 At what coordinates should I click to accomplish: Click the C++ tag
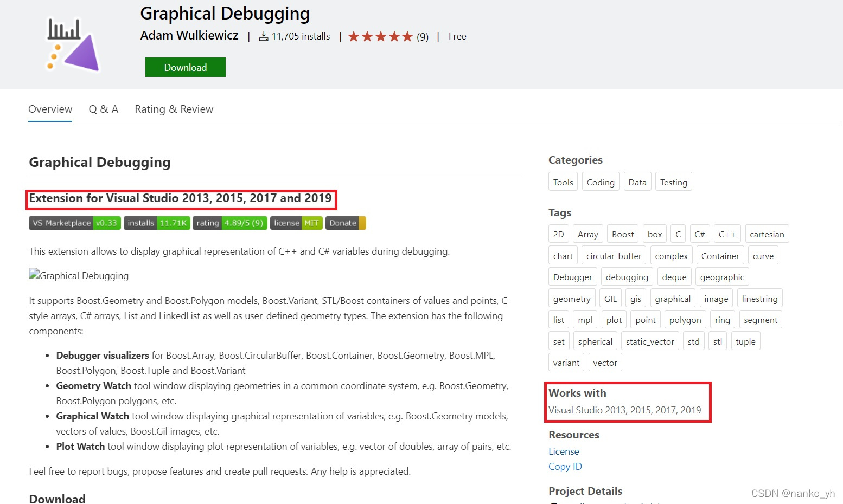tap(727, 234)
